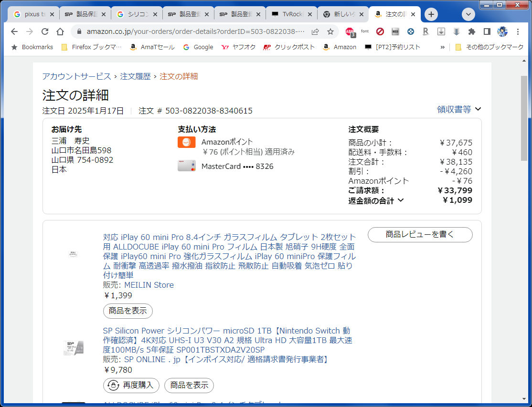This screenshot has height=407, width=532.
Task: Click the 商品レビューを書く button
Action: pyautogui.click(x=420, y=235)
